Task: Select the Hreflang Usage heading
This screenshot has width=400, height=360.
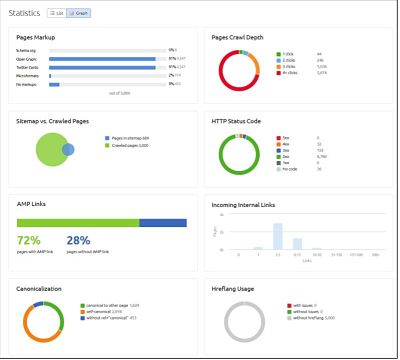Action: (x=233, y=289)
